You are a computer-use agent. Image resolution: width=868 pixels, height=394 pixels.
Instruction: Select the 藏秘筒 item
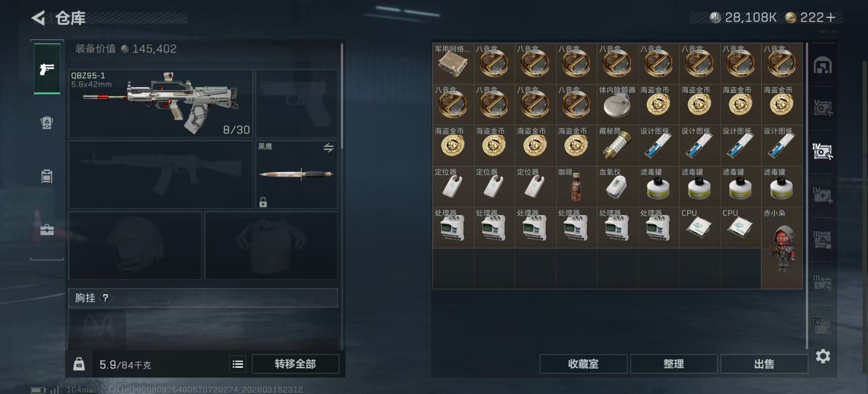617,145
